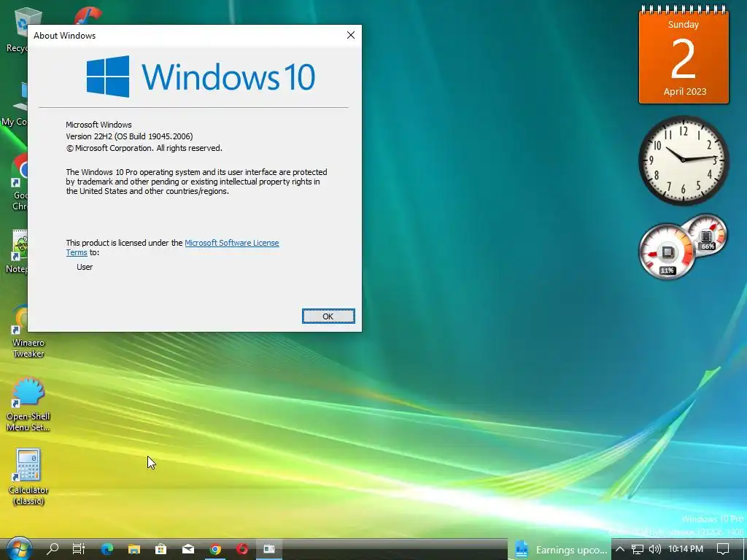
Task: Click the "Sunday" label on calendar gadget
Action: click(683, 25)
